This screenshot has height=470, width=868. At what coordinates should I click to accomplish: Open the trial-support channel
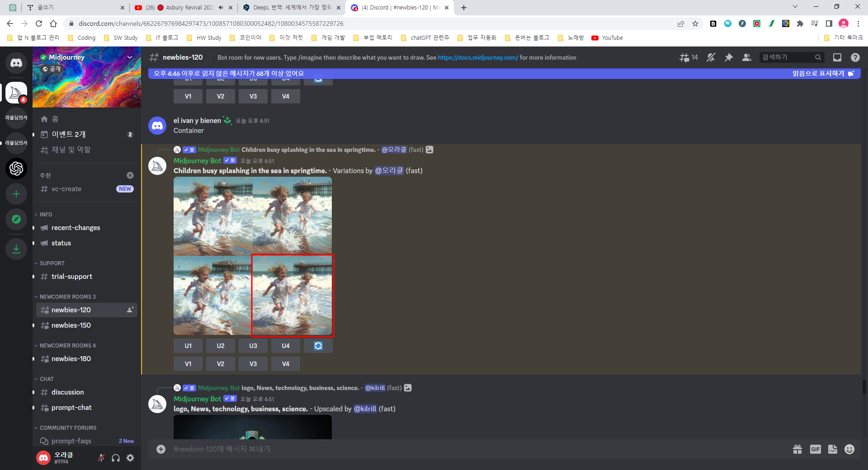pos(87,277)
